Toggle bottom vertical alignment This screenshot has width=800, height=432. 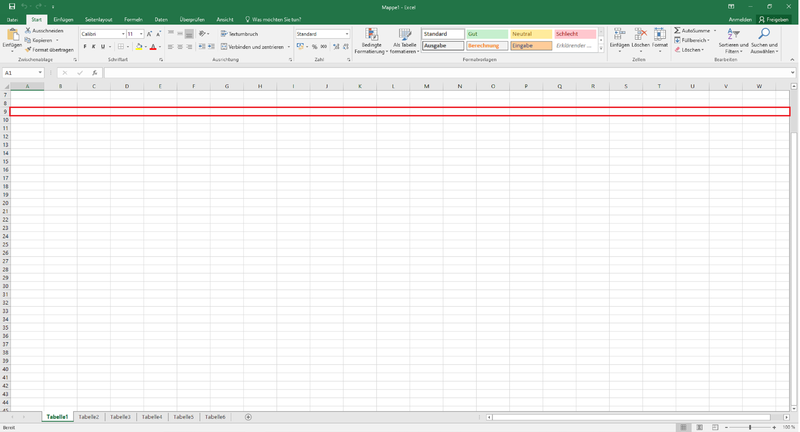189,34
